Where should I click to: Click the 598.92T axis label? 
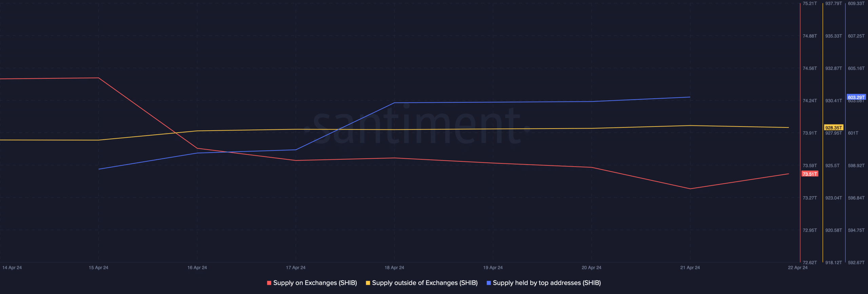[x=856, y=165]
